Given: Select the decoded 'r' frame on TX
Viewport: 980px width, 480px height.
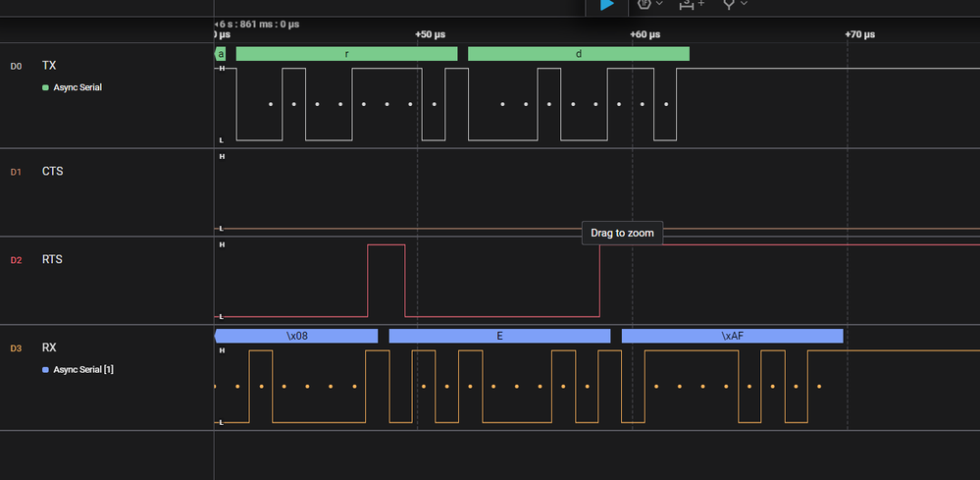Looking at the screenshot, I should click(346, 54).
